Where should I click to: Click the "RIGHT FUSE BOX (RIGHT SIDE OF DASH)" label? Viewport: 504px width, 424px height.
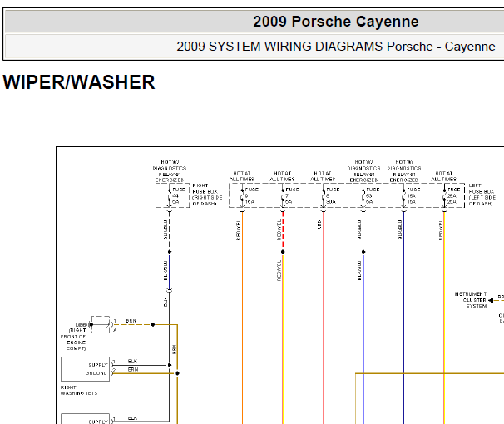point(207,195)
